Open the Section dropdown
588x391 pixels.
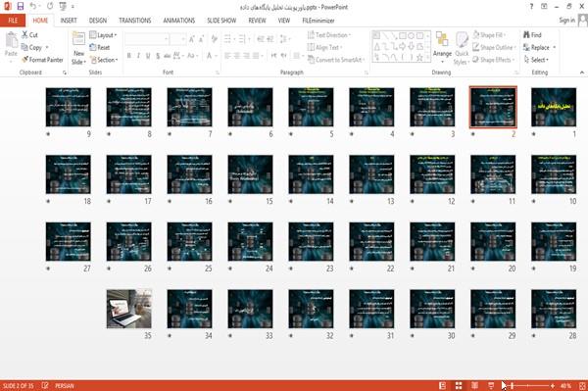click(104, 60)
